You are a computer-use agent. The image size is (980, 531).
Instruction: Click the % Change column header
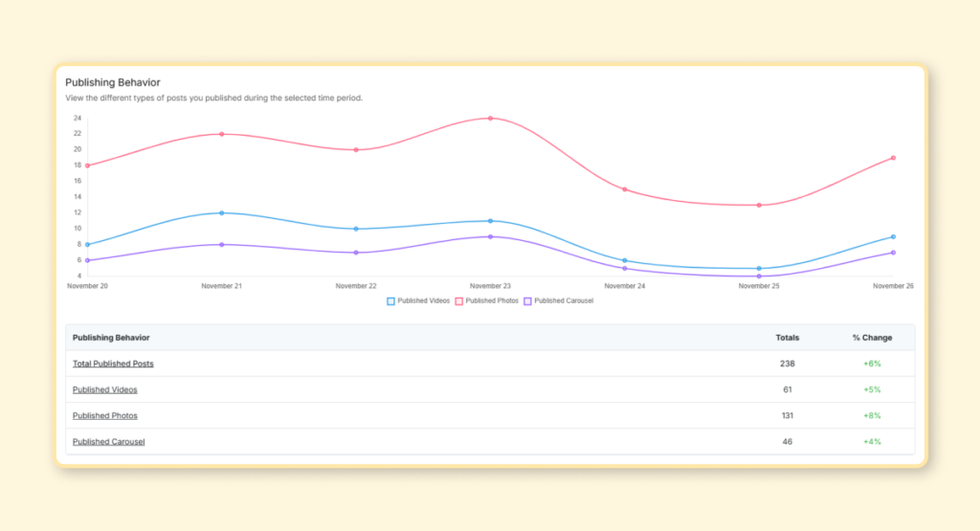click(x=872, y=338)
